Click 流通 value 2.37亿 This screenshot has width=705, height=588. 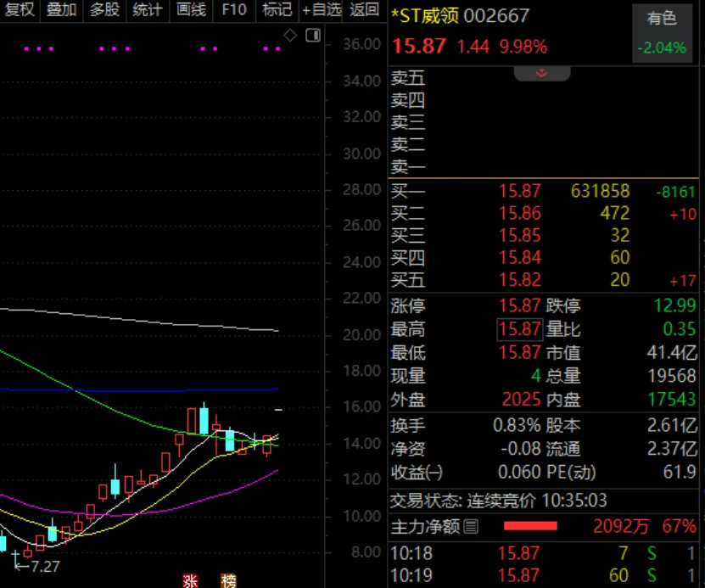tap(672, 449)
